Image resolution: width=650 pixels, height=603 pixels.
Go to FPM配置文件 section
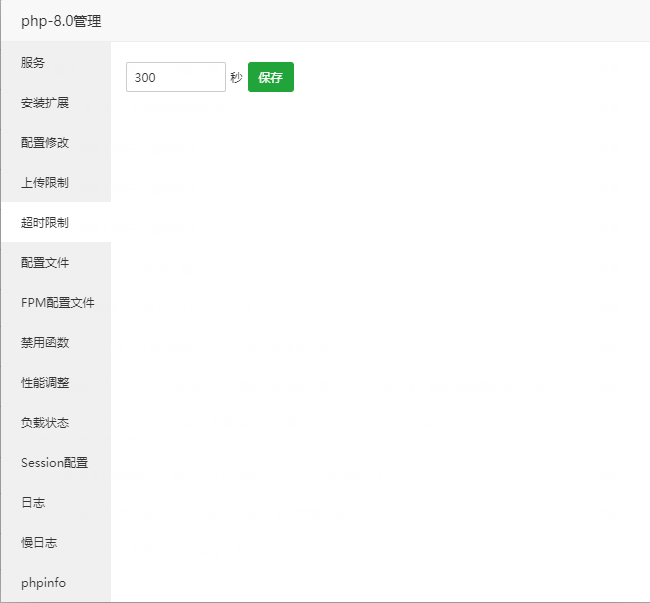coord(56,303)
